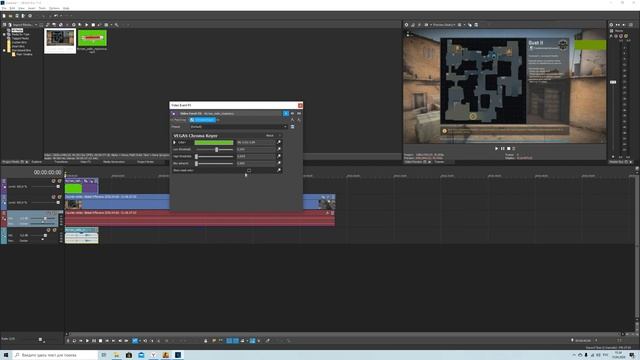This screenshot has width=640, height=360.
Task: Select the Dust II gameplay media thumbnail
Action: [60, 41]
